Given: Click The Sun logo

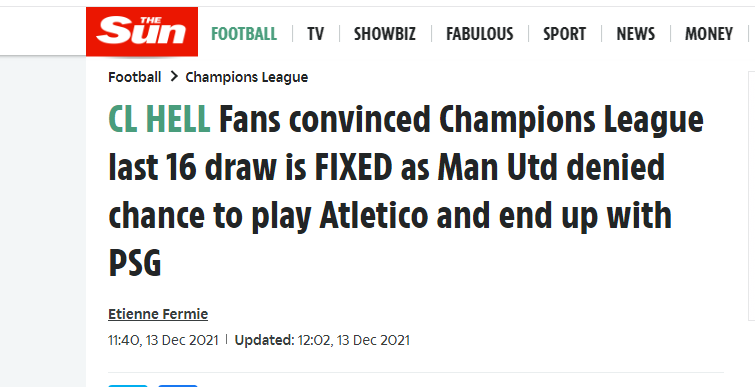Looking at the screenshot, I should [142, 32].
